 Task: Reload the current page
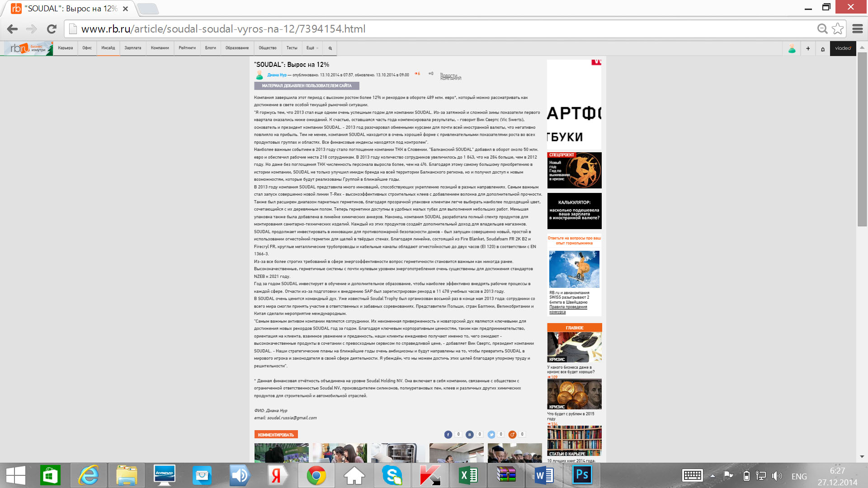pyautogui.click(x=52, y=29)
